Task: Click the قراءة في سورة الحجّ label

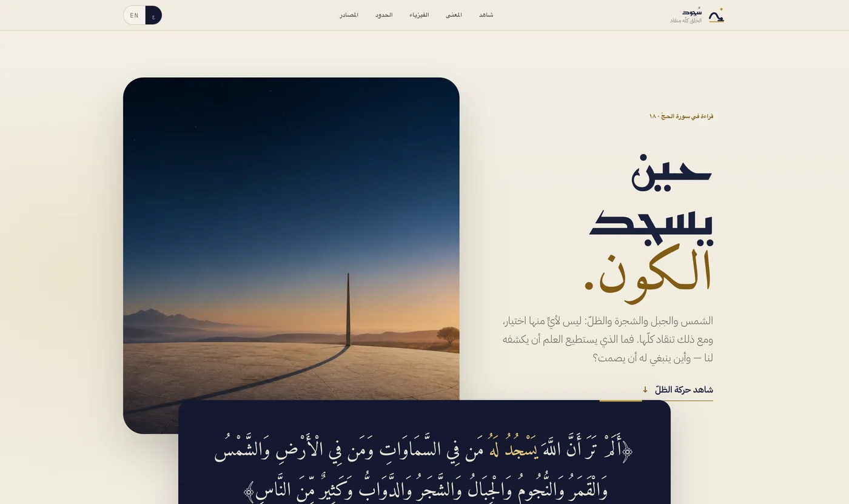Action: click(681, 116)
